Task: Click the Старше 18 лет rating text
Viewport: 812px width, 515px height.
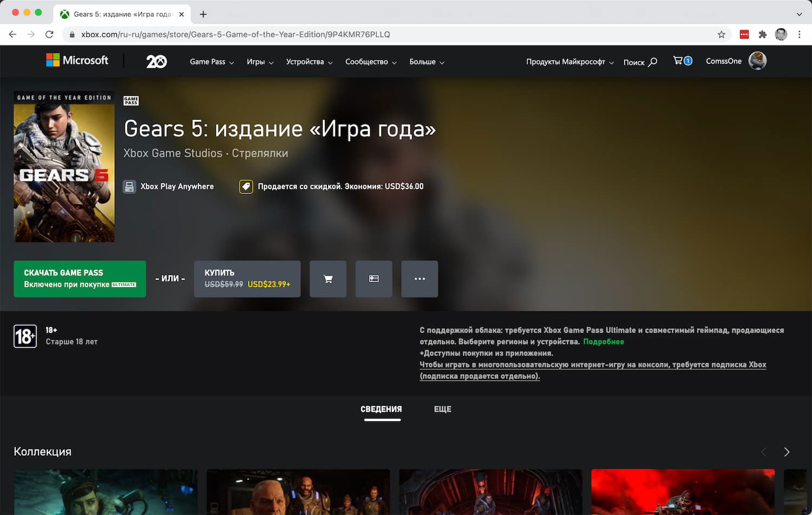Action: [71, 342]
